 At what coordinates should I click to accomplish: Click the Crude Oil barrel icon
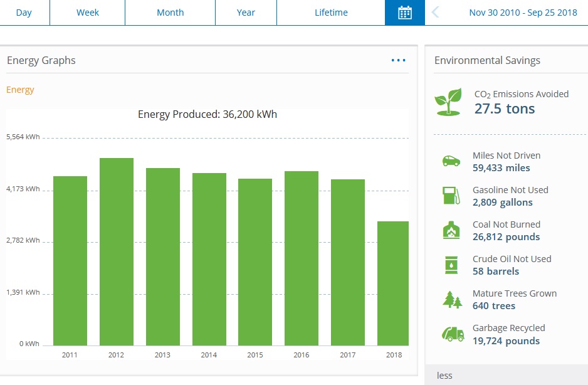click(451, 265)
